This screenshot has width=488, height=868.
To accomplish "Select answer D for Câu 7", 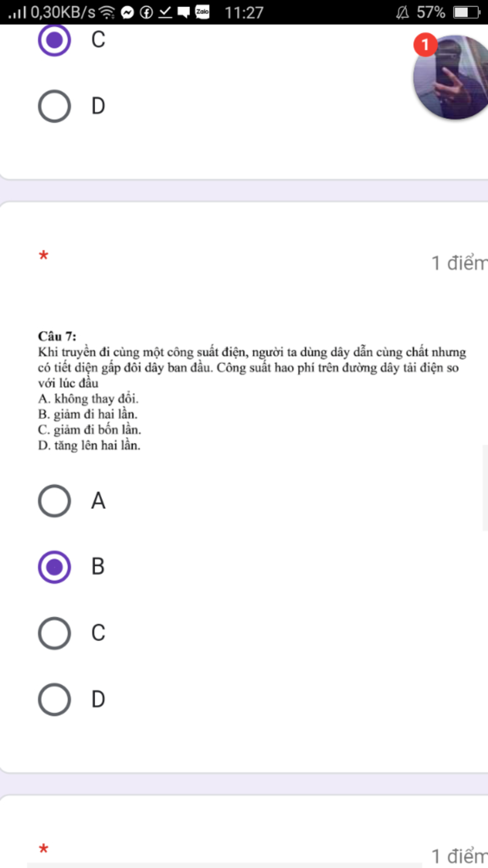I will click(x=54, y=700).
